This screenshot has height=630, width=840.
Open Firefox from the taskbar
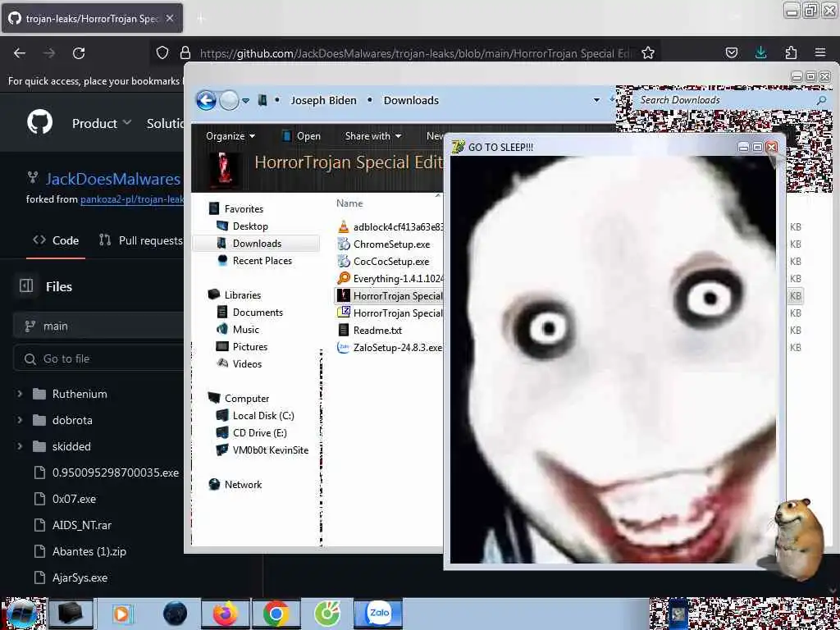tap(225, 614)
